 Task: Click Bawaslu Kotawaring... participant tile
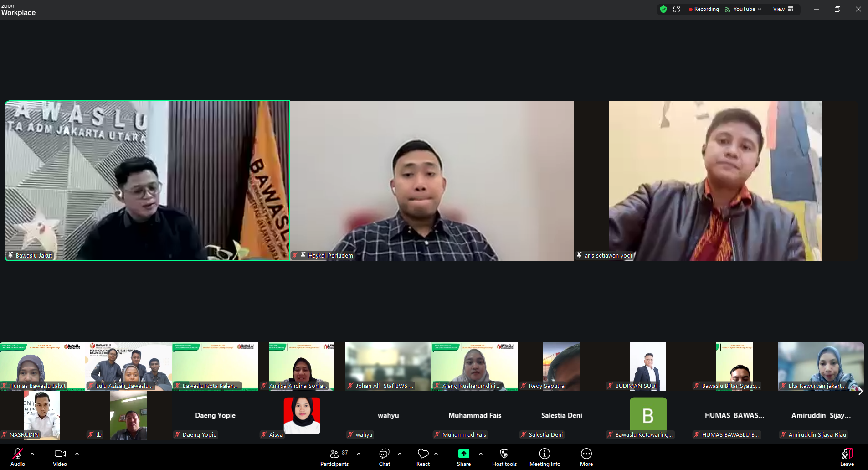tap(648, 416)
